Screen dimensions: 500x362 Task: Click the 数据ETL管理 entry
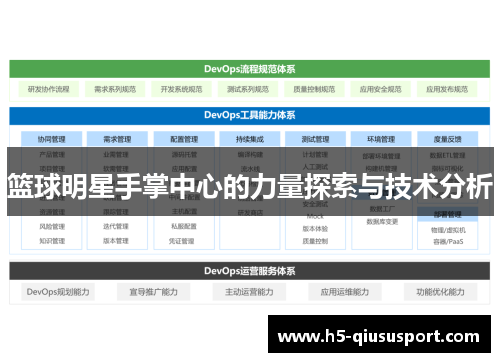[447, 155]
